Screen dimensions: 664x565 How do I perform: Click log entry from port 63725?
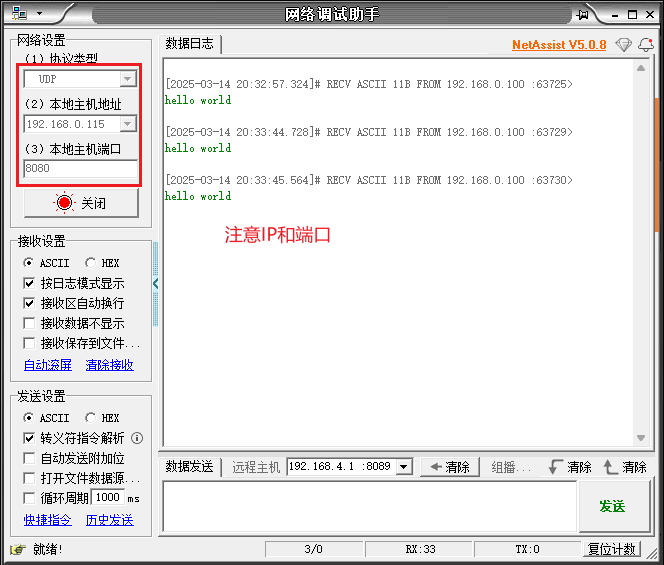(x=369, y=84)
